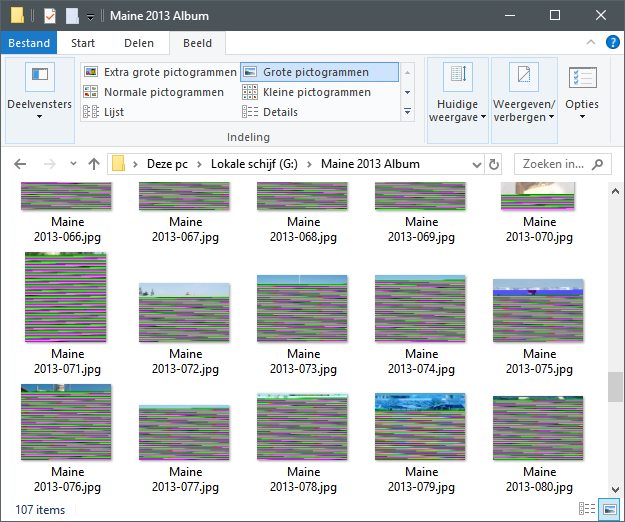
Task: Switch to large thumbnails view in status bar
Action: 609,509
